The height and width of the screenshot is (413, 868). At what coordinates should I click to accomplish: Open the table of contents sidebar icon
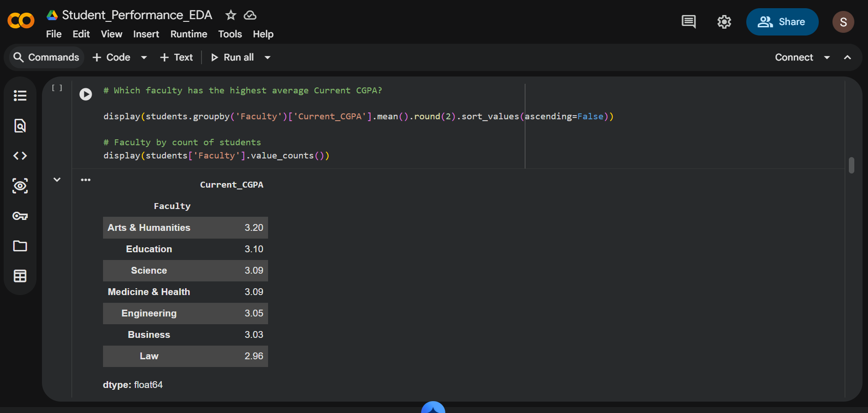click(x=20, y=96)
